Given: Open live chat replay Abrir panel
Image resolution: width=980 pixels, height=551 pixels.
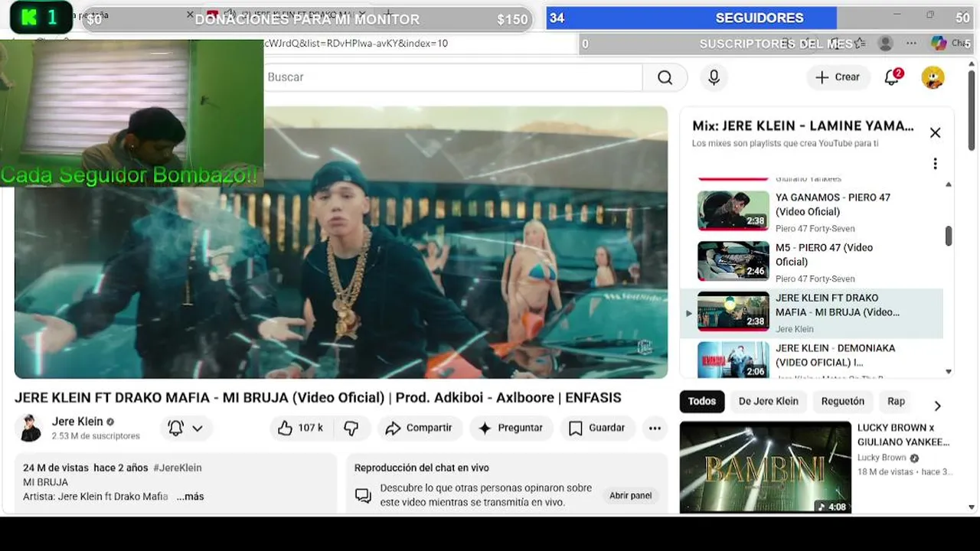Looking at the screenshot, I should pyautogui.click(x=630, y=496).
